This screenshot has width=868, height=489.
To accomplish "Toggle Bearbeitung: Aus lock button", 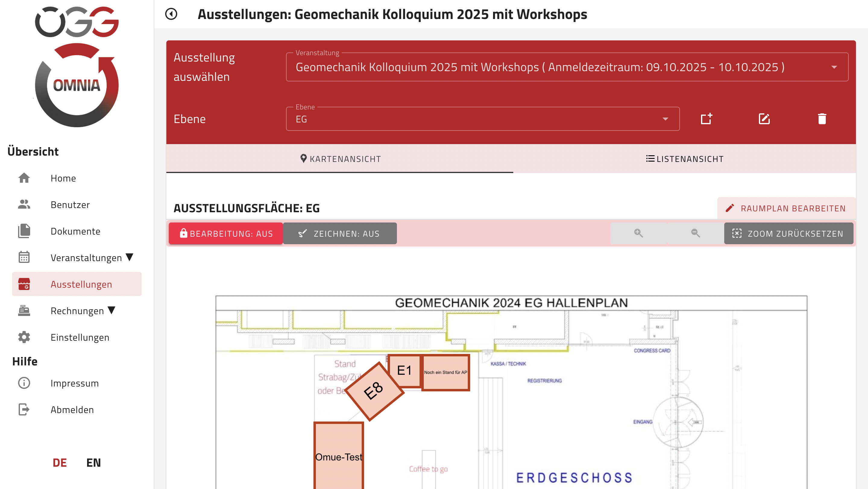I will (226, 233).
